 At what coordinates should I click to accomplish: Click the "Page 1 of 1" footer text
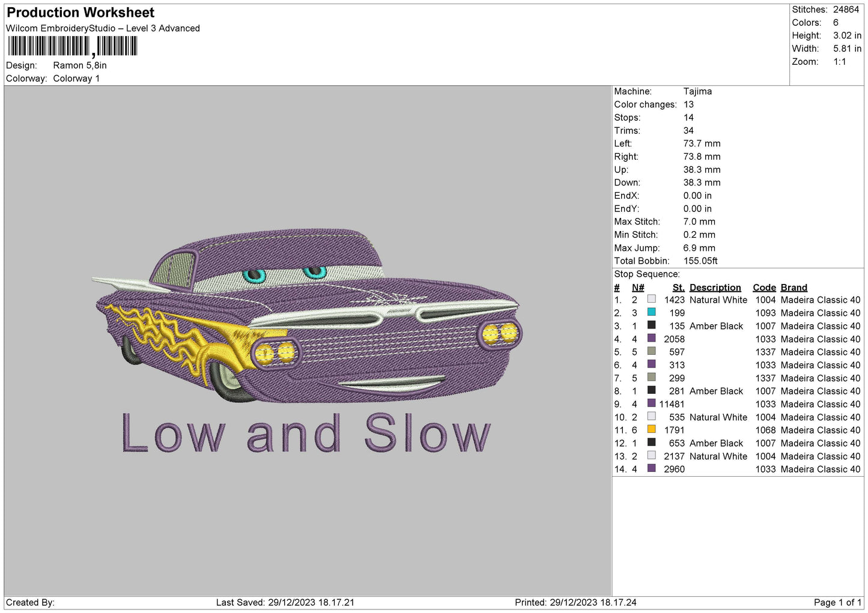(x=837, y=602)
